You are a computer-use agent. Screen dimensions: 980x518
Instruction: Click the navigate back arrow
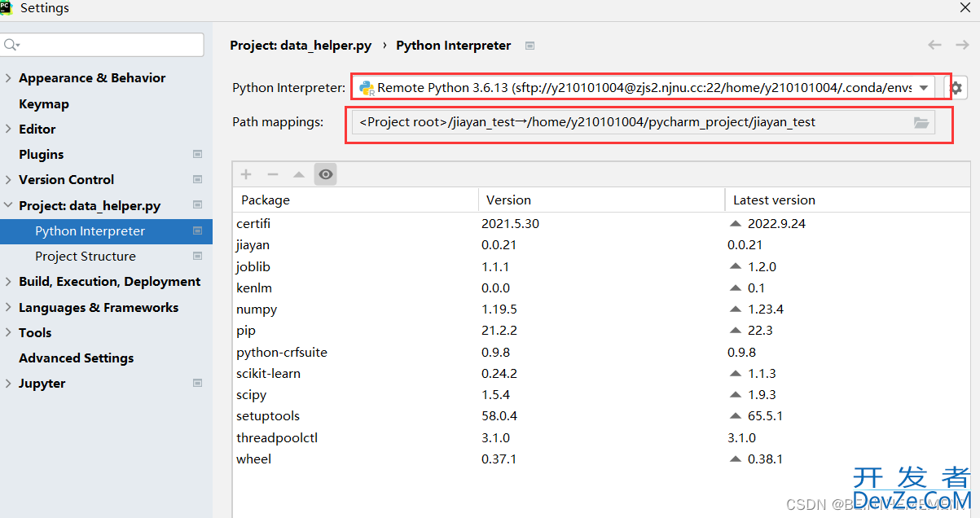coord(934,46)
